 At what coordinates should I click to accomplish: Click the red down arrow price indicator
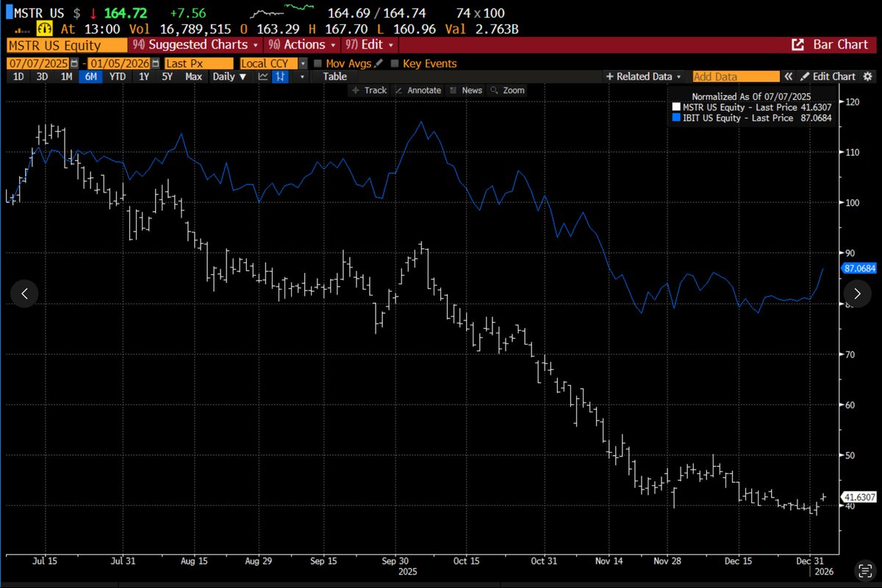93,13
